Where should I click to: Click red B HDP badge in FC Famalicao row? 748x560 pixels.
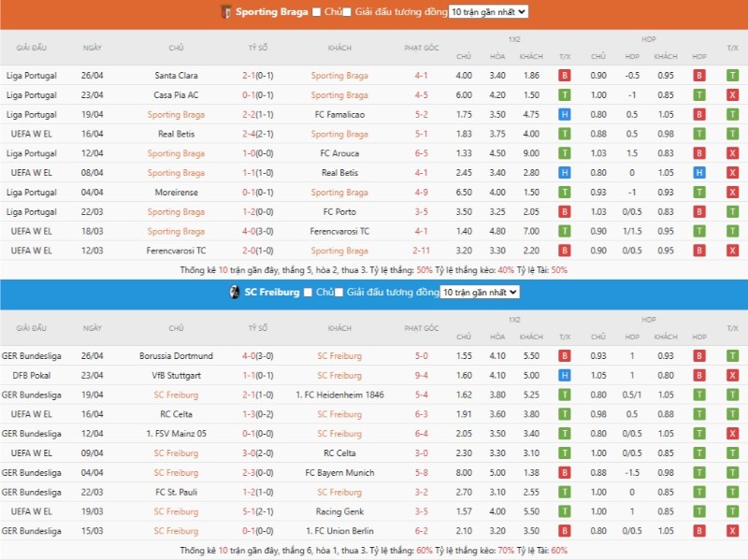pyautogui.click(x=698, y=114)
